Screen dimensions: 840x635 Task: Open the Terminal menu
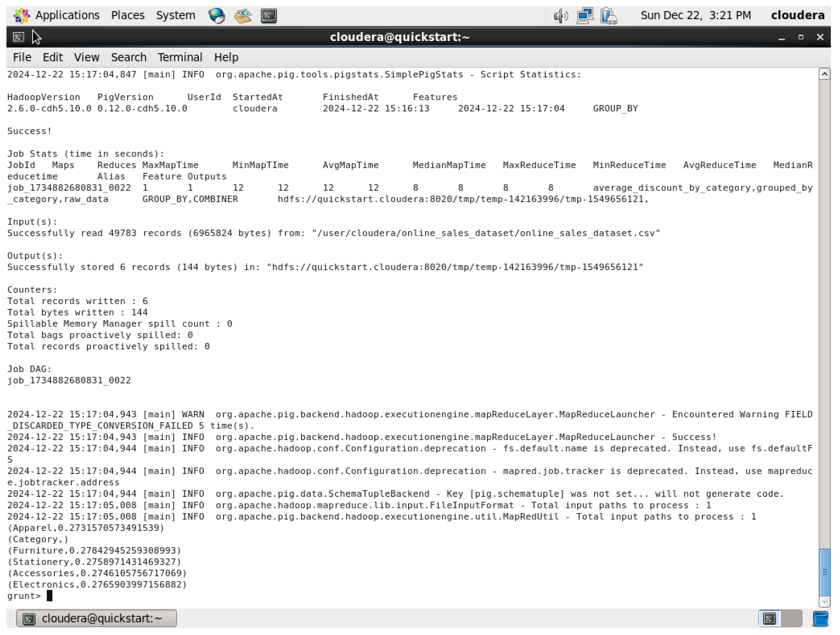[180, 57]
